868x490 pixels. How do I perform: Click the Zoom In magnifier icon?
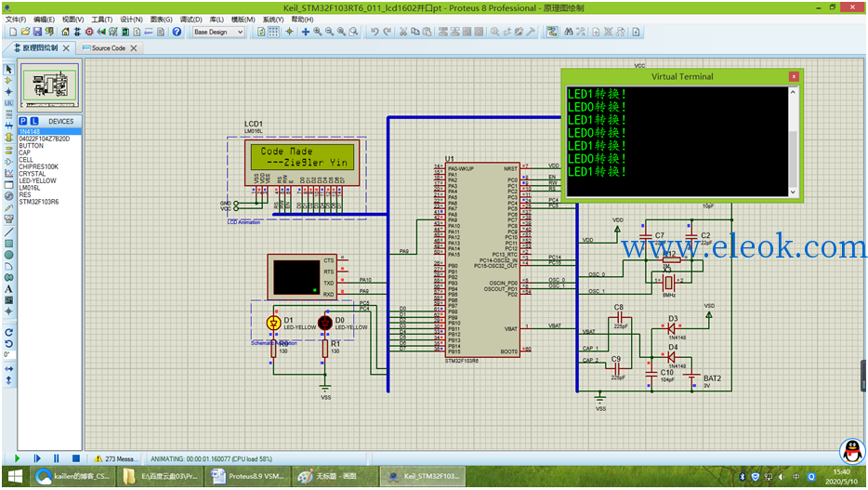point(317,32)
